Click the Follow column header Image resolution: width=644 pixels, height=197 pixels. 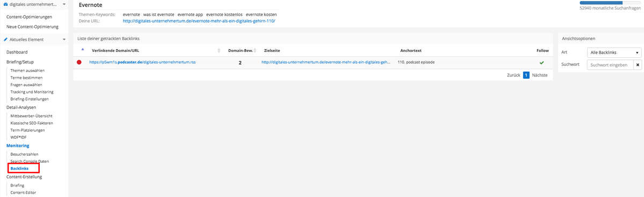[x=543, y=51]
